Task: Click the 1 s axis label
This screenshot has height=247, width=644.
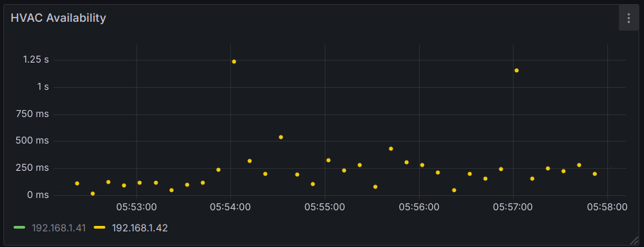Action: 42,87
